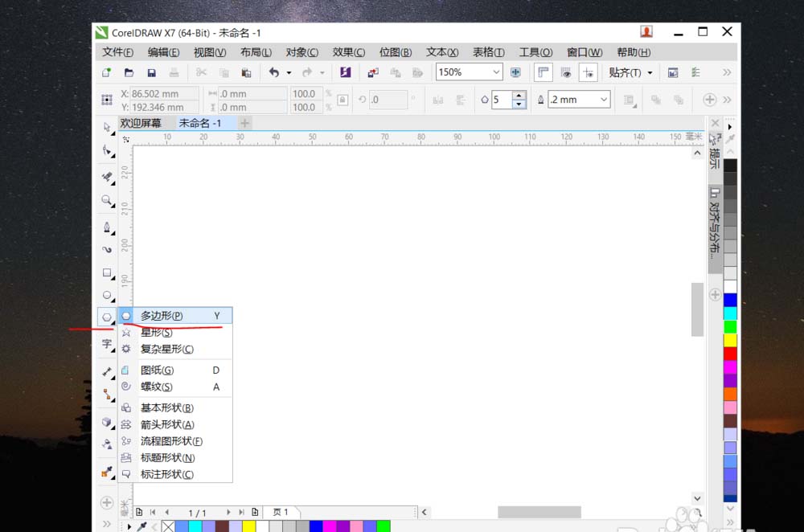Save the document using the Save icon
Viewport: 804px width, 532px height.
(x=151, y=72)
